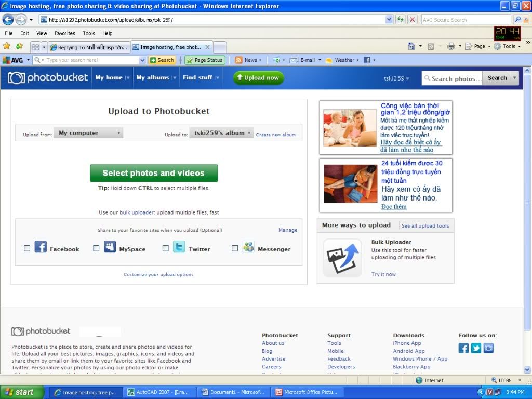This screenshot has width=532, height=399.
Task: Open the Weather dropdown in AVG toolbar
Action: pos(357,60)
